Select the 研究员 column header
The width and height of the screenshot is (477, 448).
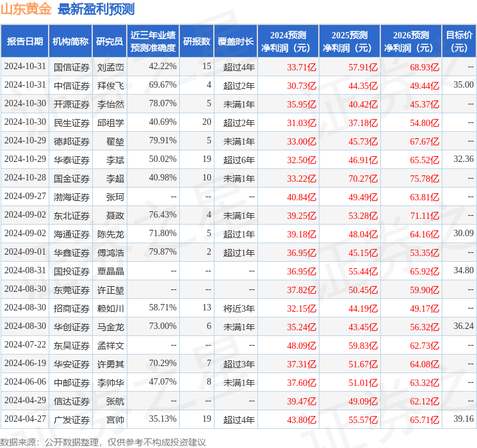tap(109, 41)
